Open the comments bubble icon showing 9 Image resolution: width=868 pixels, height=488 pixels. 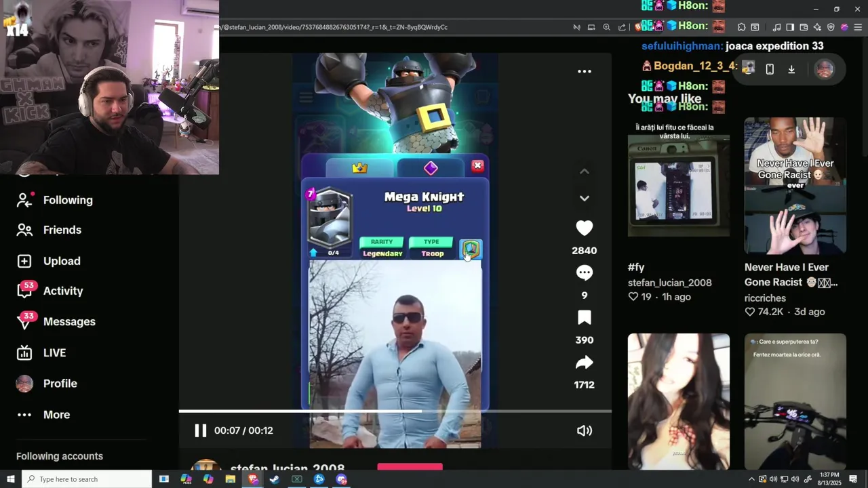584,272
